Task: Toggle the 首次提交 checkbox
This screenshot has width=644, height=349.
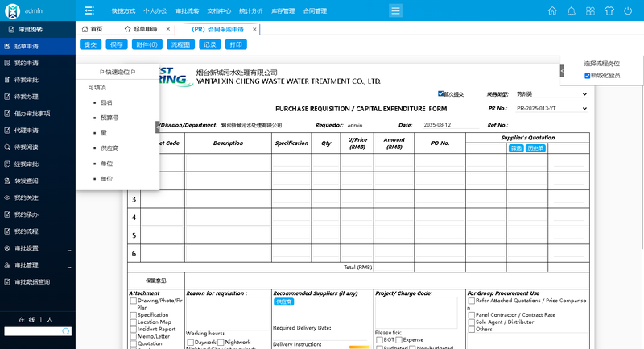Action: click(x=440, y=93)
